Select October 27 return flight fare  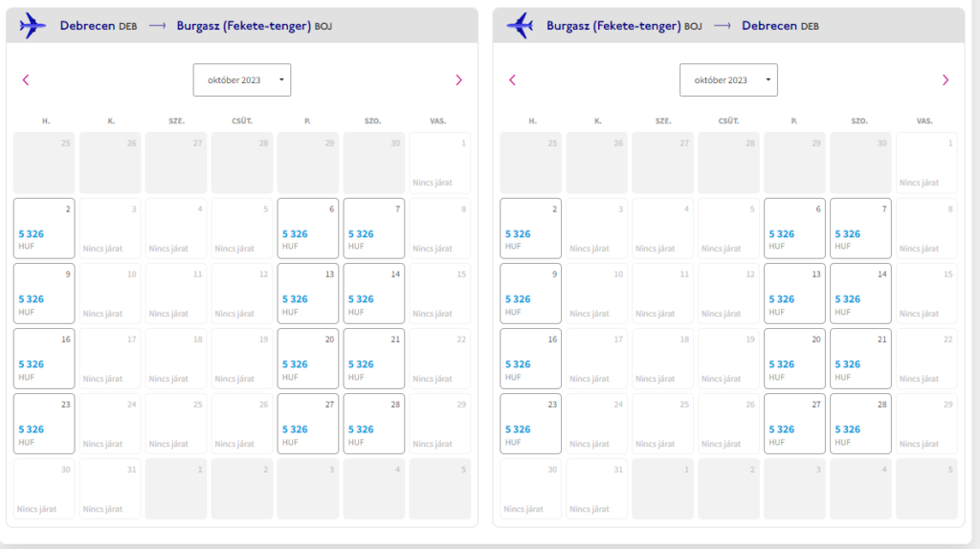coord(794,424)
